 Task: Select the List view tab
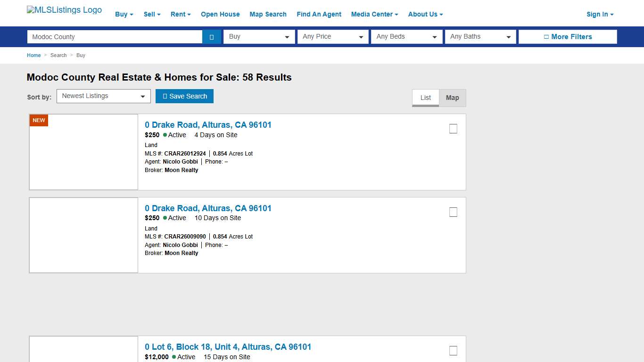(425, 98)
